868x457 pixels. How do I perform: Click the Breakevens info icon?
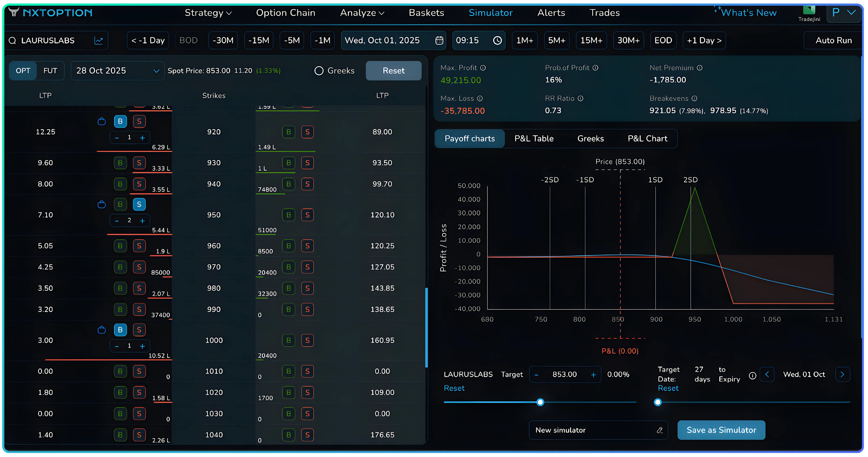click(695, 98)
